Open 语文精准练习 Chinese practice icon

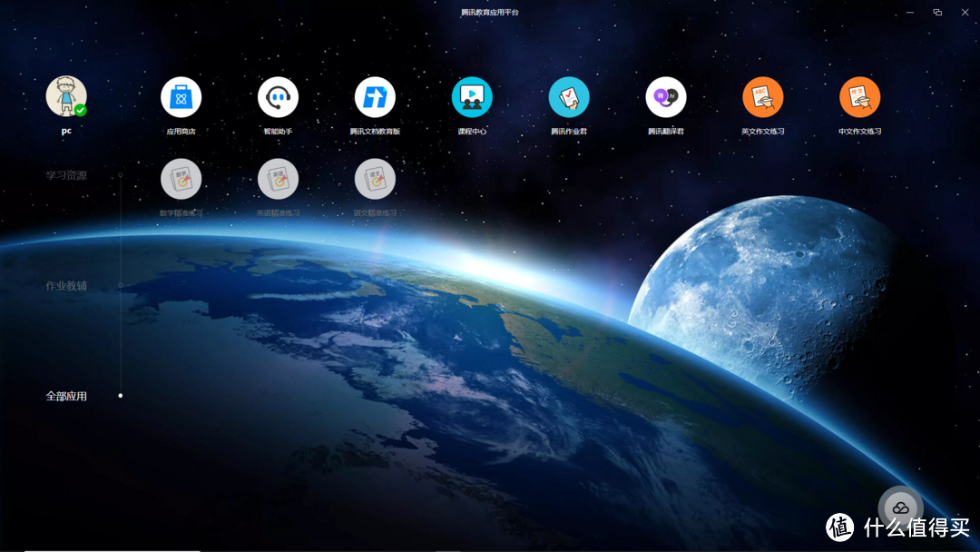point(375,180)
